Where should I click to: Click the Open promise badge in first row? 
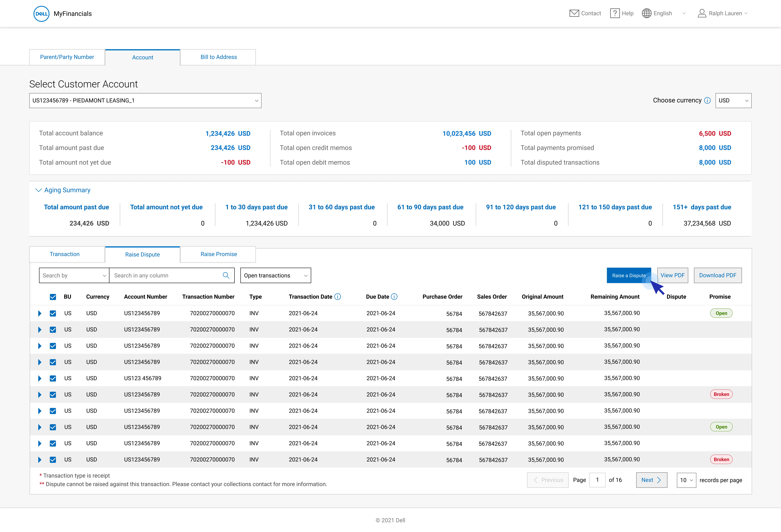pos(721,313)
